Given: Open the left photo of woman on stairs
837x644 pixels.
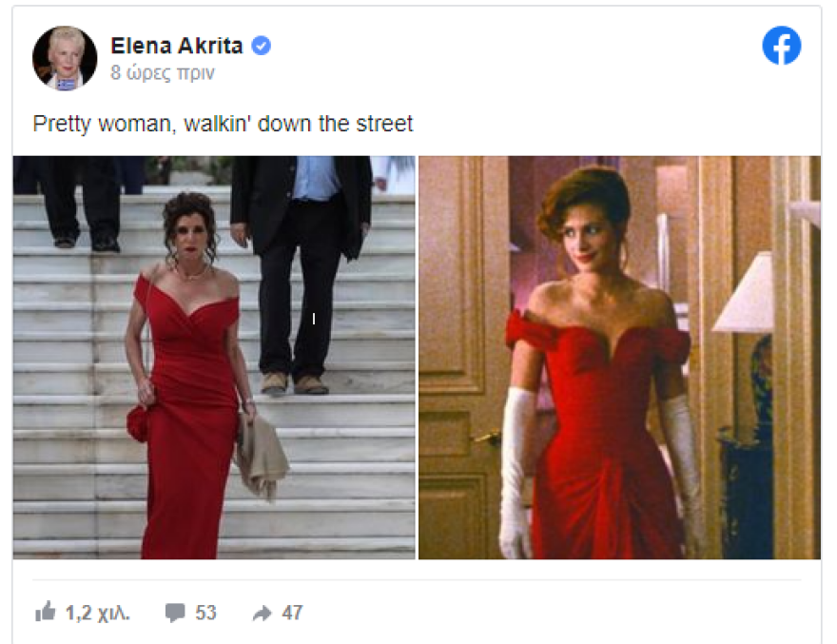Looking at the screenshot, I should [x=214, y=358].
